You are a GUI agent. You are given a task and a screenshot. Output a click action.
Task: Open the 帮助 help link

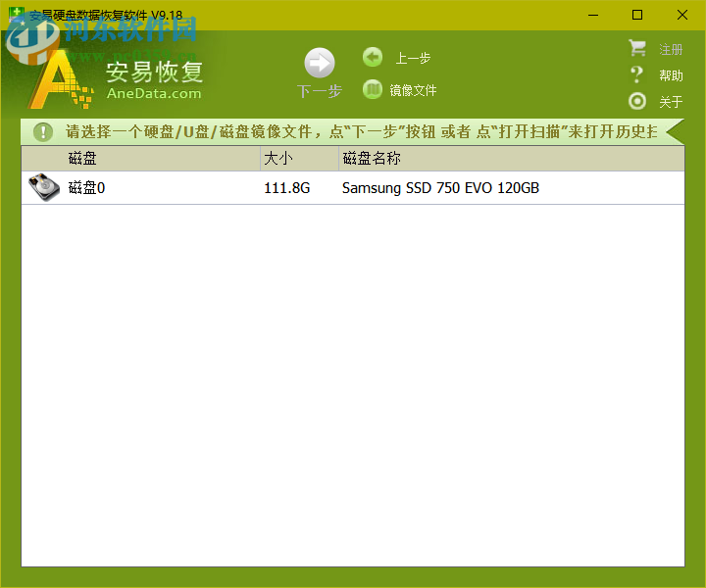point(671,75)
